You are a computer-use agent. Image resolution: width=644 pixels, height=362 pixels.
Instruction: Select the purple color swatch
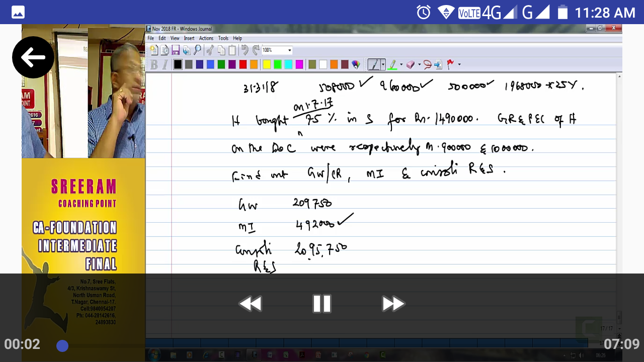[x=232, y=64]
